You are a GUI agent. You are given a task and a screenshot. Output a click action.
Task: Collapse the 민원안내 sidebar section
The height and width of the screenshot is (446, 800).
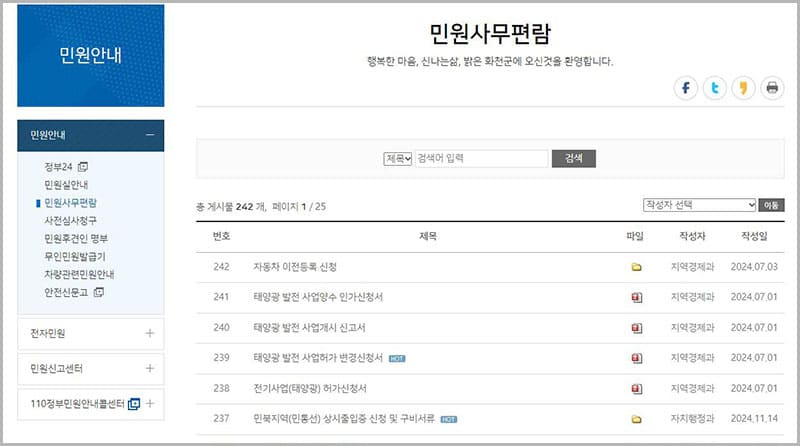click(x=149, y=135)
